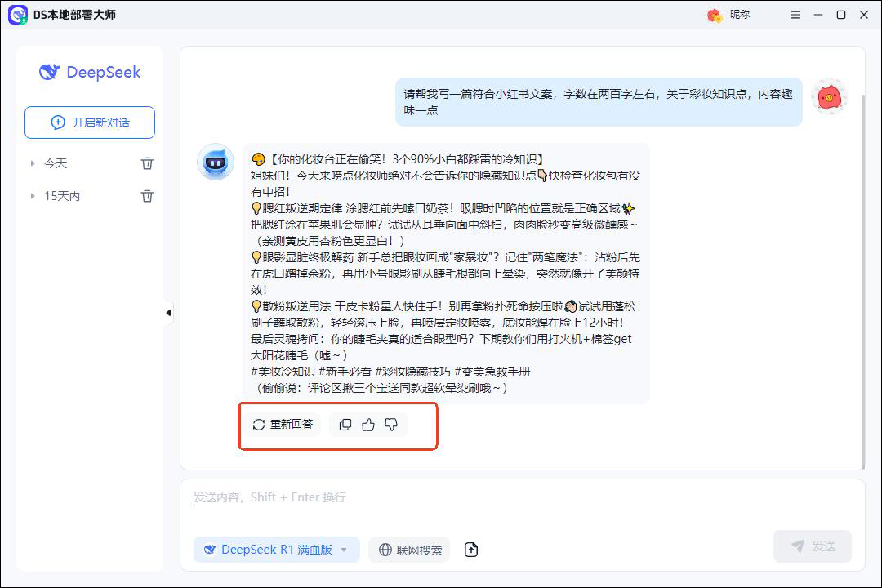Click the 昵称 nickname text
Screen dimensions: 882x588
click(740, 15)
